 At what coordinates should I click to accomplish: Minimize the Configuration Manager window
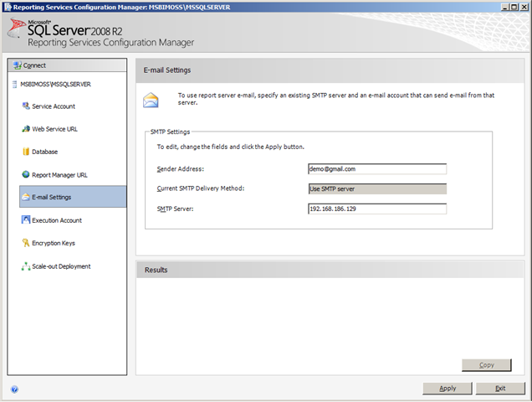[x=505, y=7]
